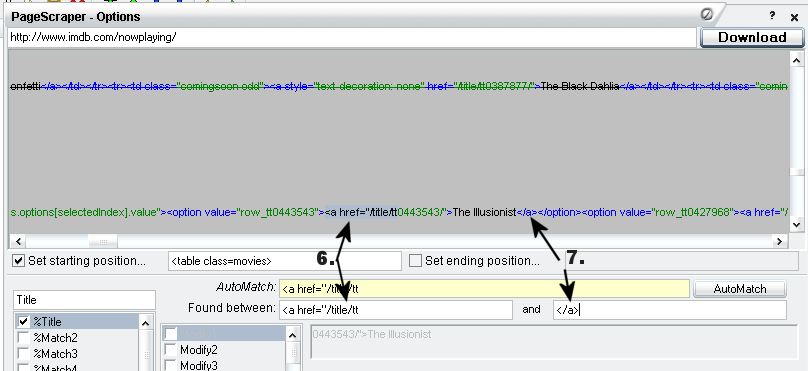808x371 pixels.
Task: Click the Download button
Action: (x=752, y=38)
